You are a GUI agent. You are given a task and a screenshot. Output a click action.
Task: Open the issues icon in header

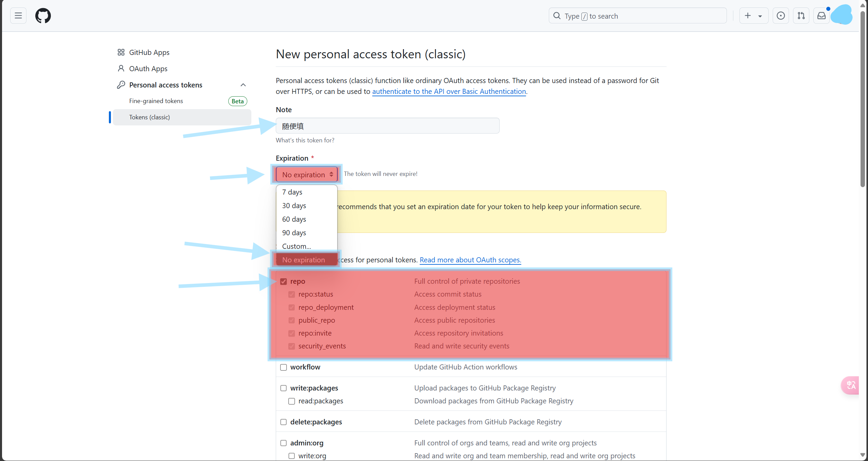coord(780,16)
